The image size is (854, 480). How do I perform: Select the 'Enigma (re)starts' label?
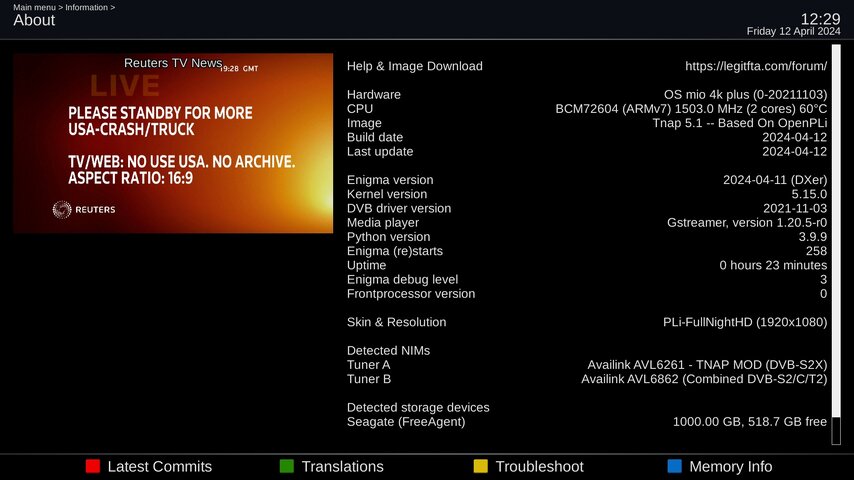coord(395,251)
